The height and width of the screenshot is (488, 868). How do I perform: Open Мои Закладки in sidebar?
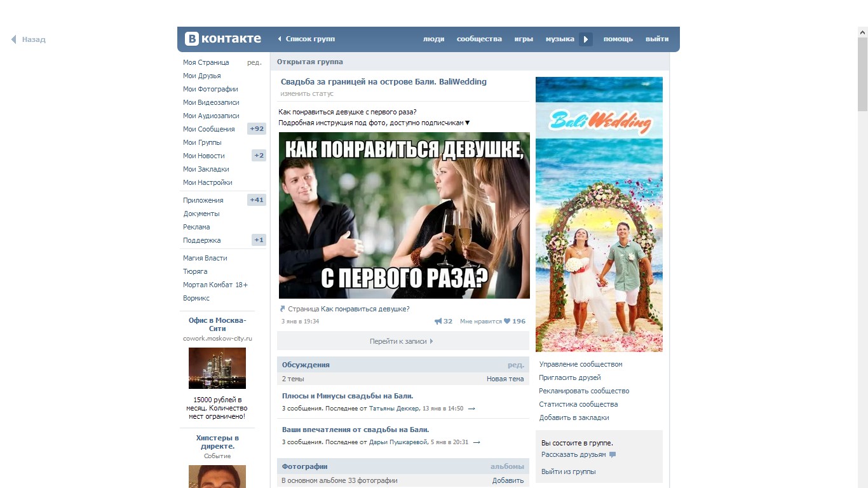pos(206,169)
